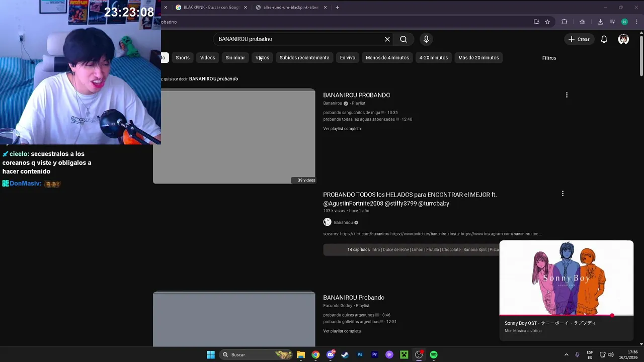Open BANANIROU PROBANDO playlist title
This screenshot has height=362, width=644.
(x=356, y=95)
